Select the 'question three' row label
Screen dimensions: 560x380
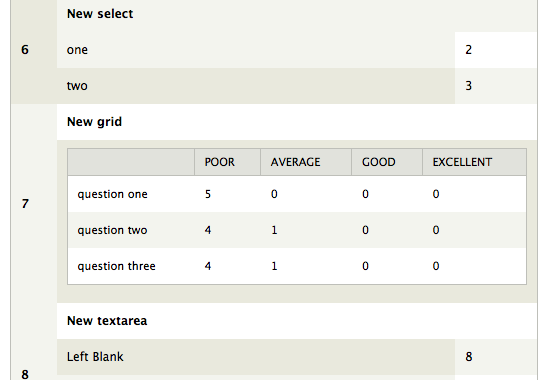(116, 266)
